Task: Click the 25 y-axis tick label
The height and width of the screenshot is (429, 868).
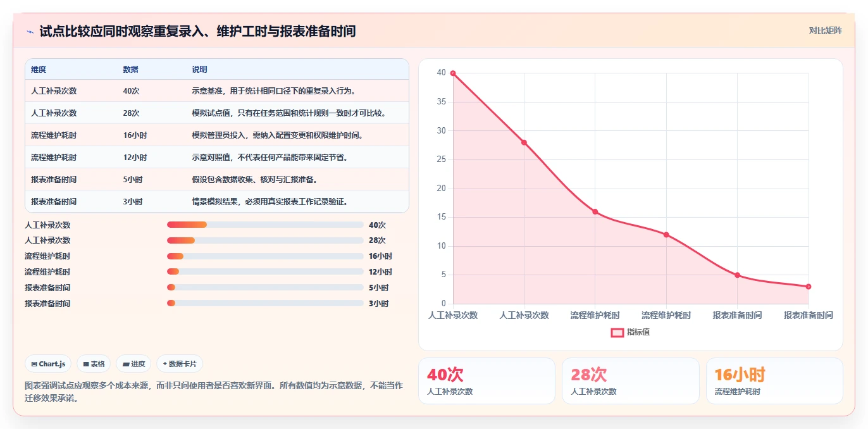Action: pyautogui.click(x=441, y=159)
